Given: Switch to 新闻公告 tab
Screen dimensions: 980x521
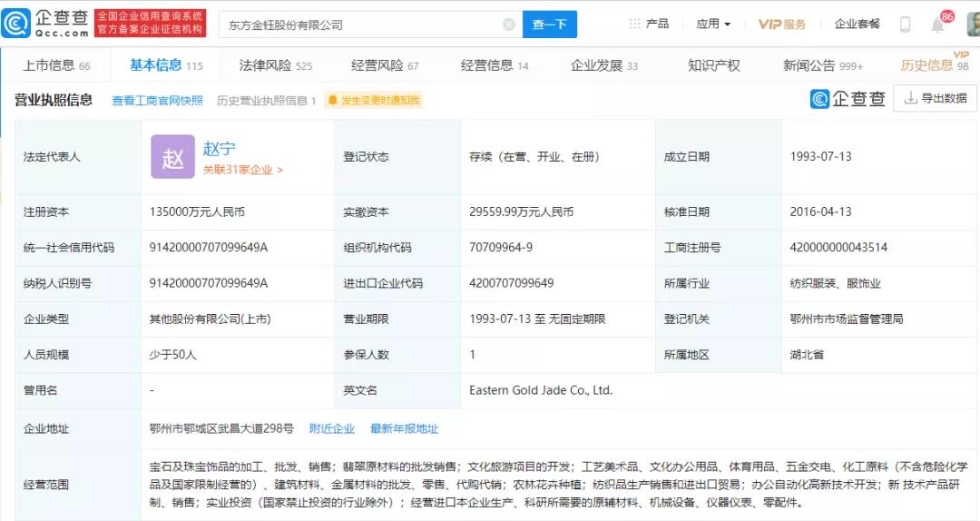Looking at the screenshot, I should point(823,65).
